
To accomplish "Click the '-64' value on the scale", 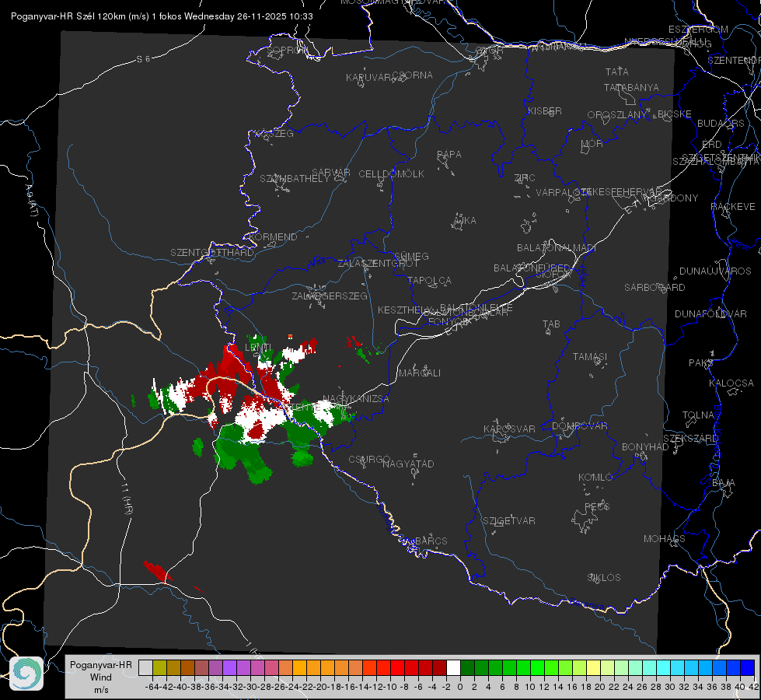I will 152,687.
